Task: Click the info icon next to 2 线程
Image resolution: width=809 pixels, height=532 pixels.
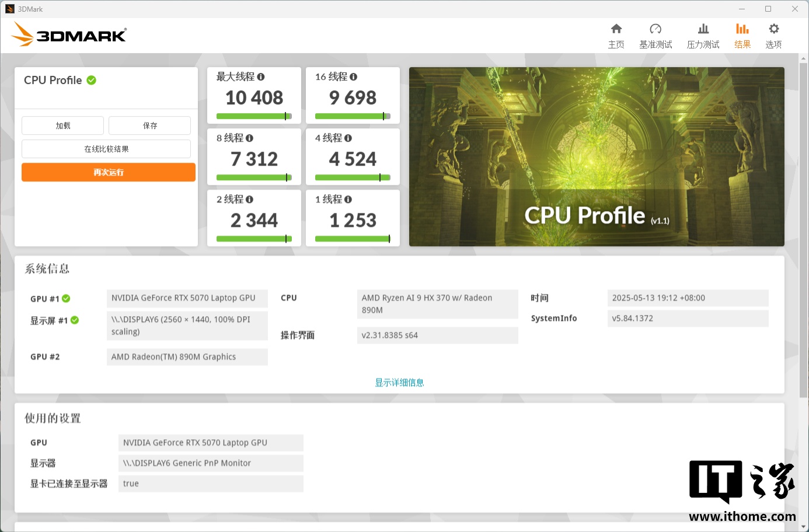Action: tap(249, 199)
